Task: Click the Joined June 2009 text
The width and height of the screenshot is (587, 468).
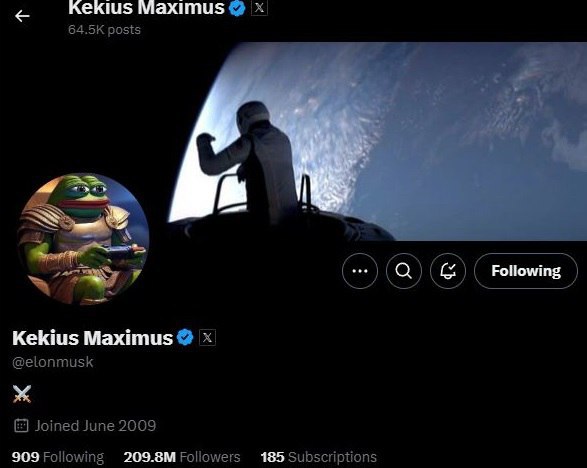Action: [95, 426]
